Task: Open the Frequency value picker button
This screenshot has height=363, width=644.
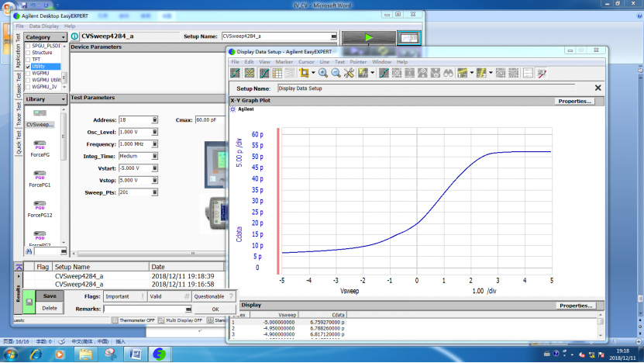Action: pos(155,144)
